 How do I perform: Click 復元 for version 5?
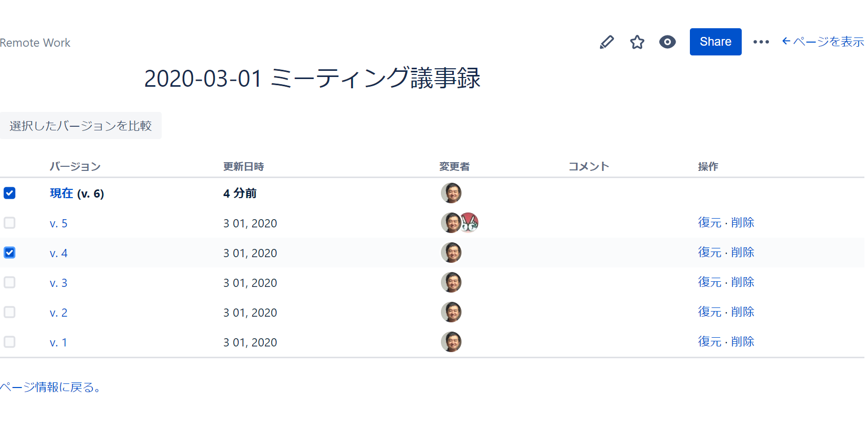pos(709,223)
